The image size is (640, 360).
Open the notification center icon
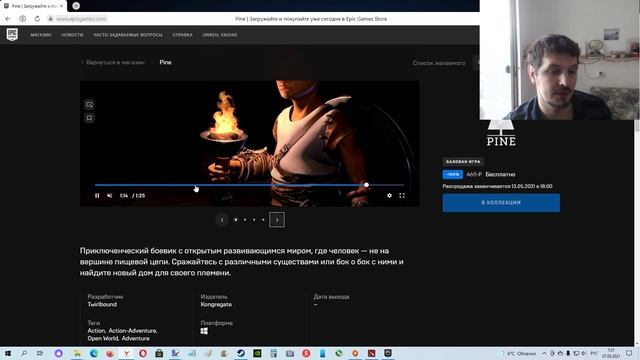629,353
